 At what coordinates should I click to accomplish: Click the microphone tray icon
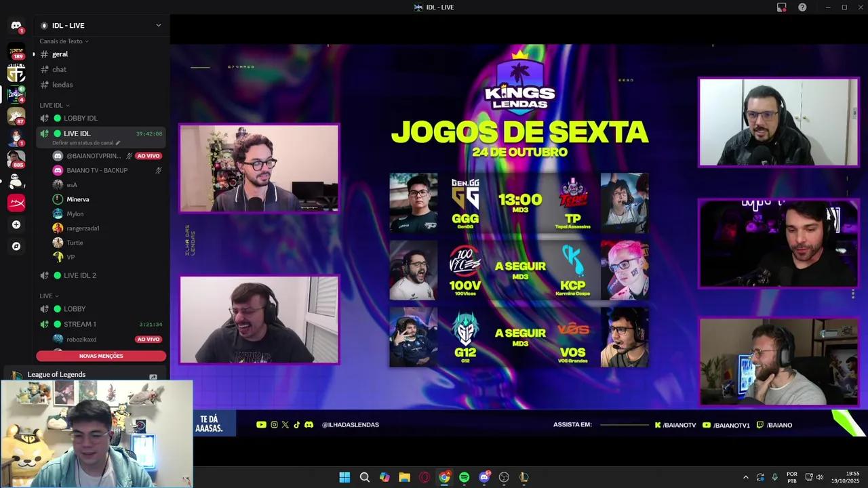774,477
